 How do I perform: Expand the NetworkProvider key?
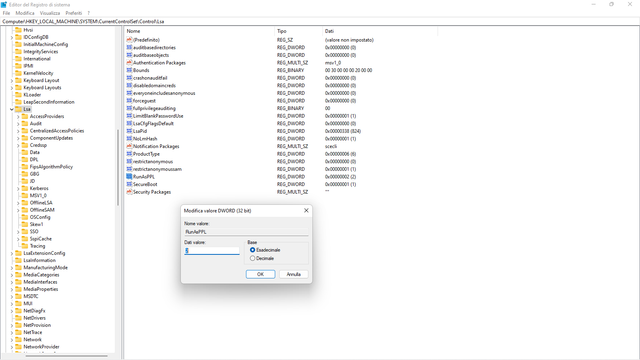pyautogui.click(x=12, y=347)
